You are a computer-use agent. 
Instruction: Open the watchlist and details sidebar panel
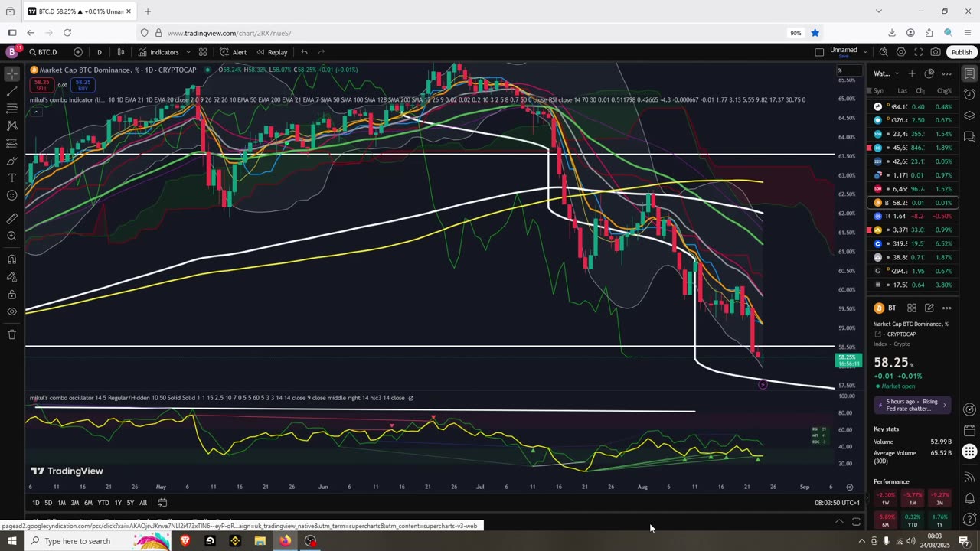click(x=969, y=74)
